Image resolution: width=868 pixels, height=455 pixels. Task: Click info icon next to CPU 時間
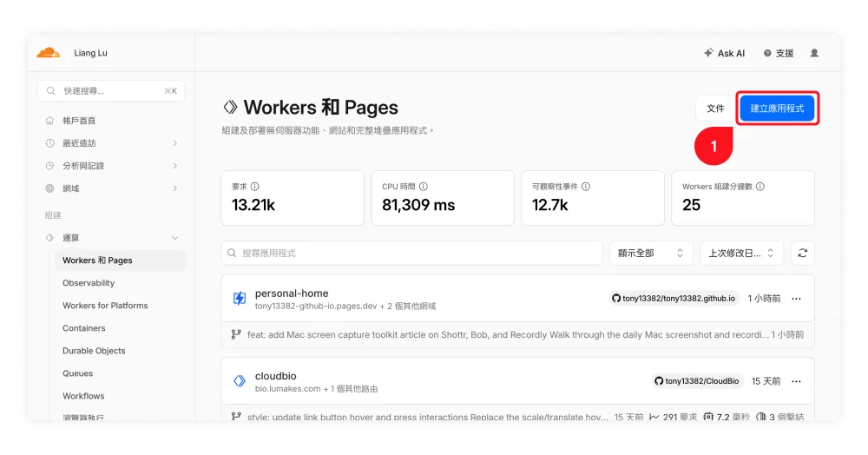coord(424,187)
